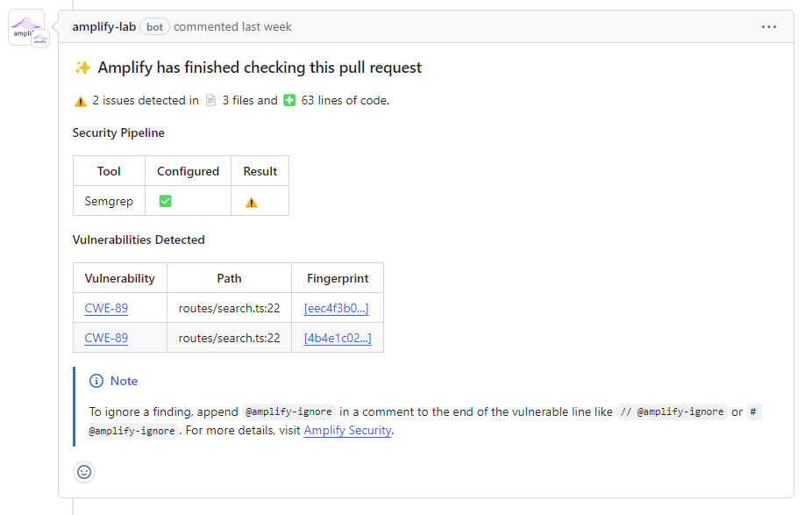The width and height of the screenshot is (812, 515).
Task: Visit the Amplify Security website link
Action: click(x=347, y=430)
